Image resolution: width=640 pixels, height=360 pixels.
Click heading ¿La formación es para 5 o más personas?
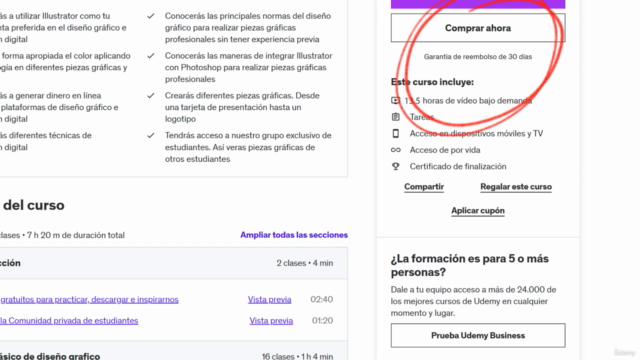470,265
